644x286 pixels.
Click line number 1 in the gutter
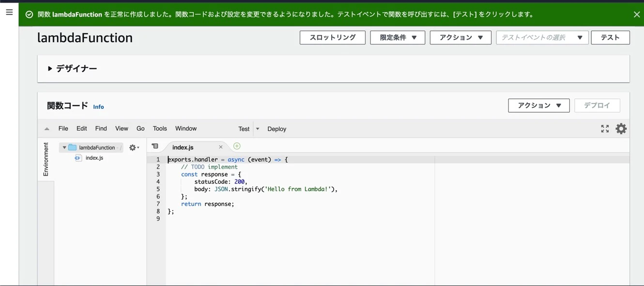(158, 160)
